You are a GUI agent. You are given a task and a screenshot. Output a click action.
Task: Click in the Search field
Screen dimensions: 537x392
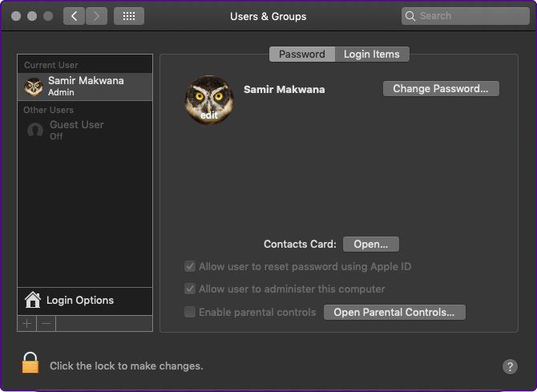click(466, 16)
